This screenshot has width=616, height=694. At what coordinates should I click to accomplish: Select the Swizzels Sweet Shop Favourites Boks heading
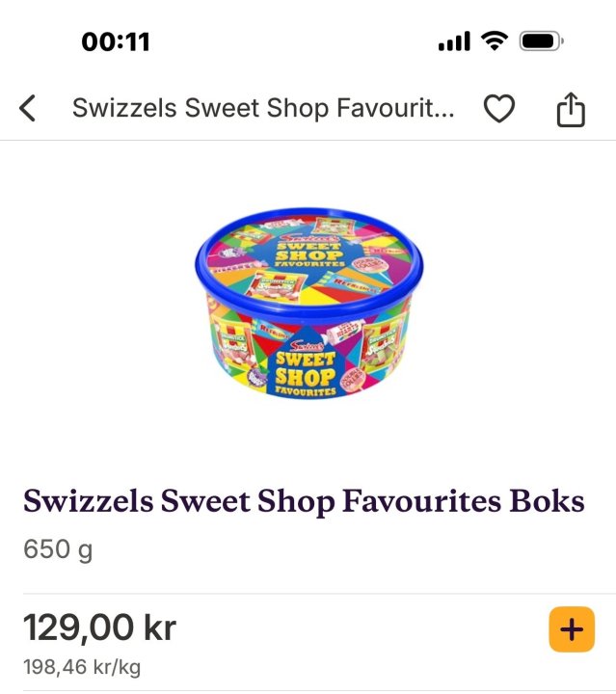point(304,502)
